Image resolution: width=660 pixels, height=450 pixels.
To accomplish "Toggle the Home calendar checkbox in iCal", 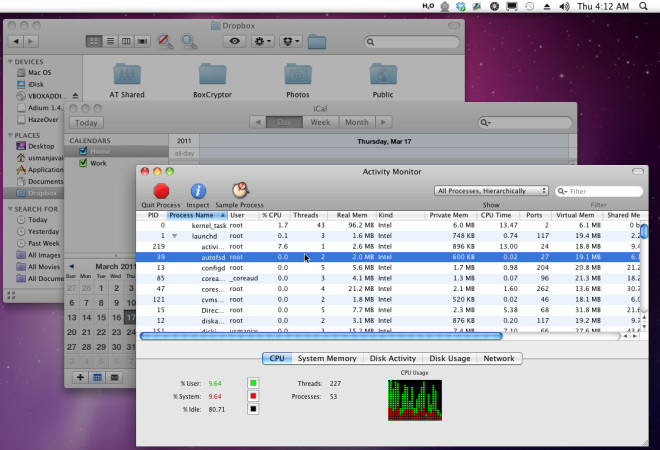I will (83, 151).
